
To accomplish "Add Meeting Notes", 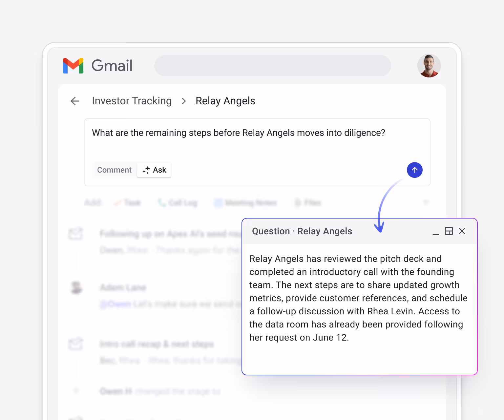I will coord(245,203).
